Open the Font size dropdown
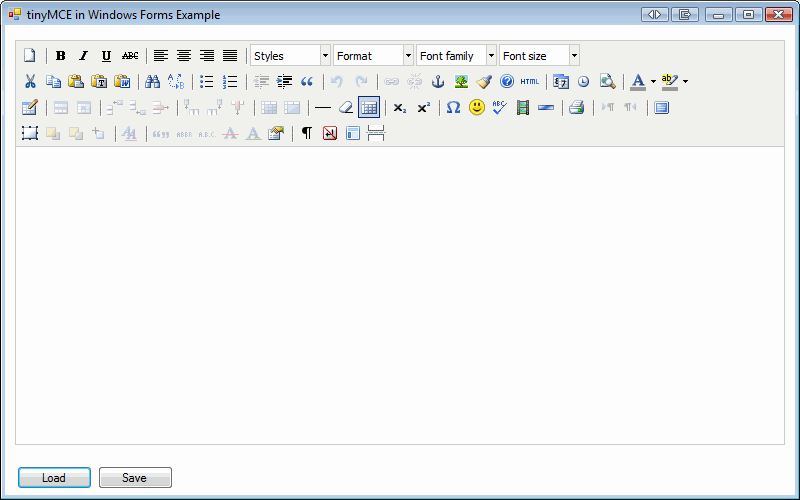 click(x=539, y=56)
